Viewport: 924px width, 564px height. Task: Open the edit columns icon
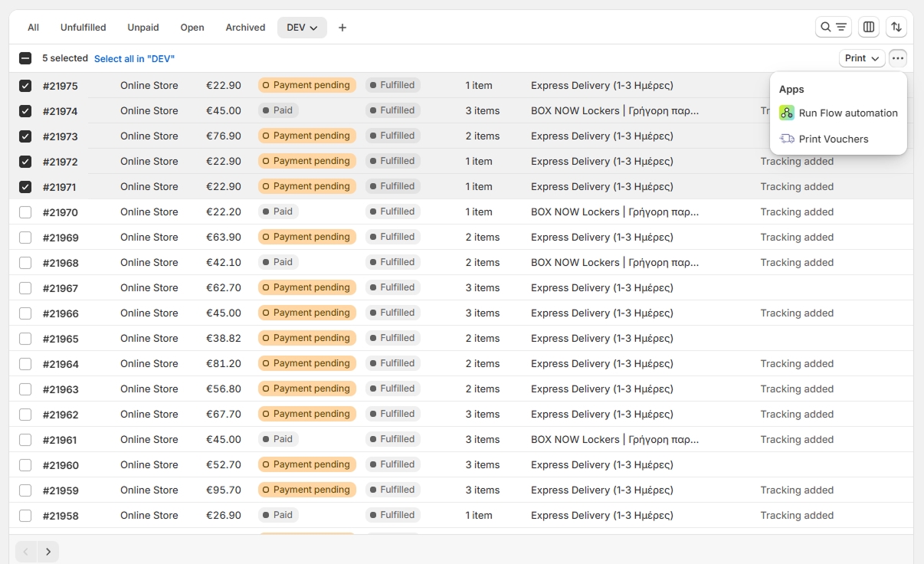(x=868, y=28)
